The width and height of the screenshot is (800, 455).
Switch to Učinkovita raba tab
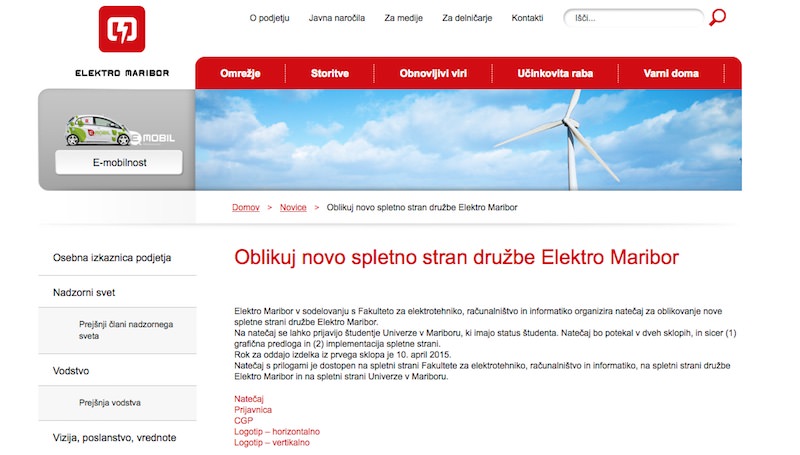[x=555, y=74]
